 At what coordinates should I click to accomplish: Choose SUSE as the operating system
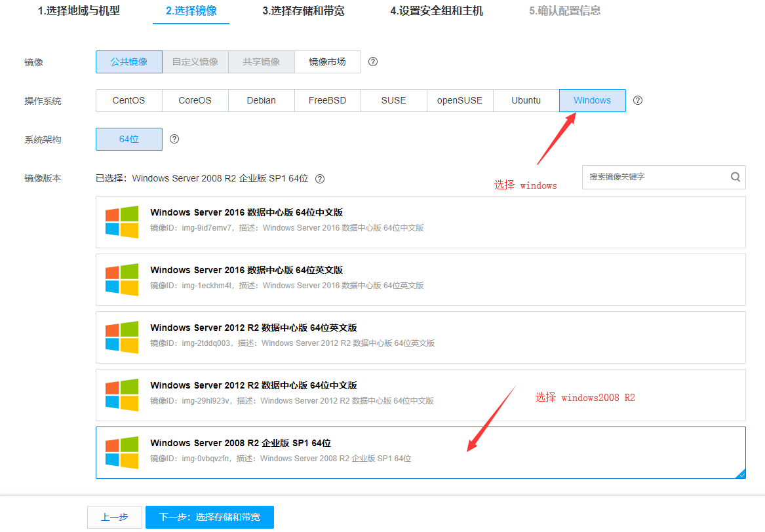[394, 100]
